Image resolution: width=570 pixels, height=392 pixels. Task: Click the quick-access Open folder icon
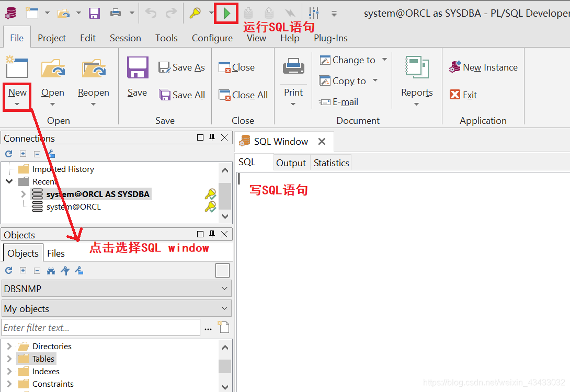tap(64, 14)
